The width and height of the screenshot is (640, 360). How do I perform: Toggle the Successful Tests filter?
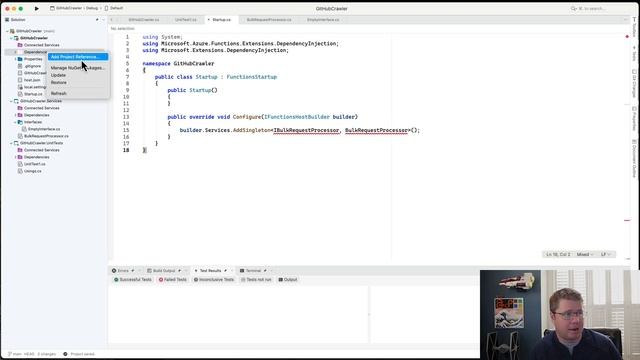[x=133, y=280]
